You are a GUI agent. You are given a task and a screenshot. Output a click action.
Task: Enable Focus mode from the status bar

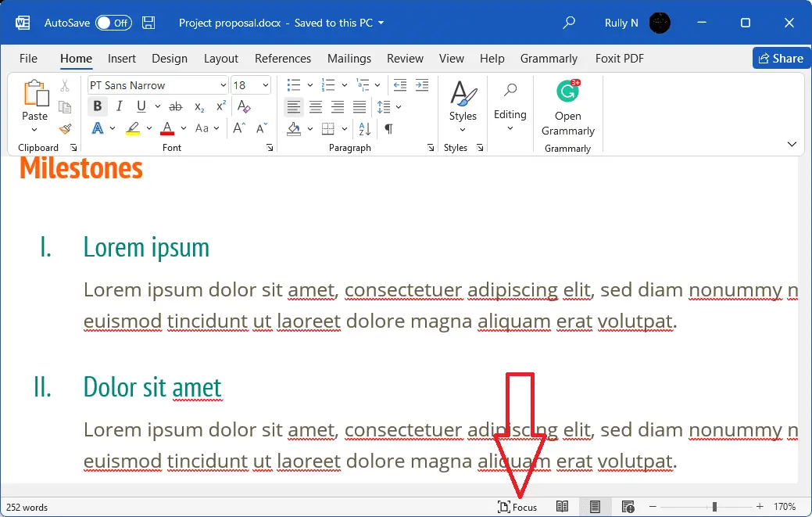coord(518,507)
